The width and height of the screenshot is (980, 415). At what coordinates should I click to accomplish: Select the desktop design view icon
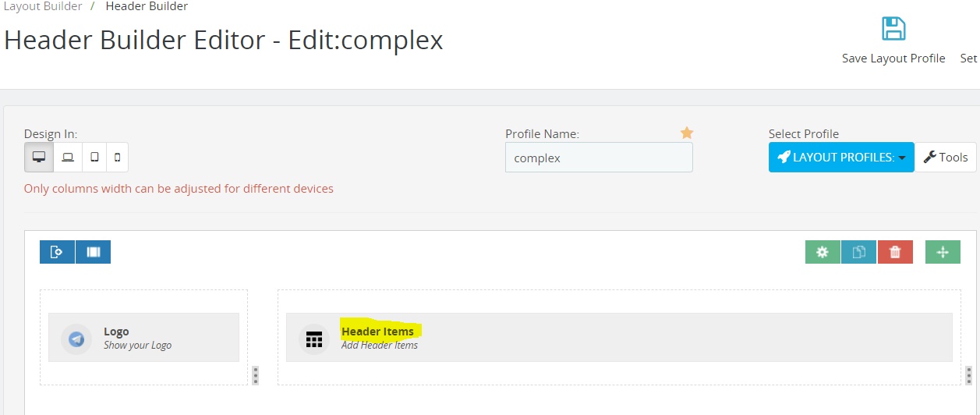click(39, 157)
